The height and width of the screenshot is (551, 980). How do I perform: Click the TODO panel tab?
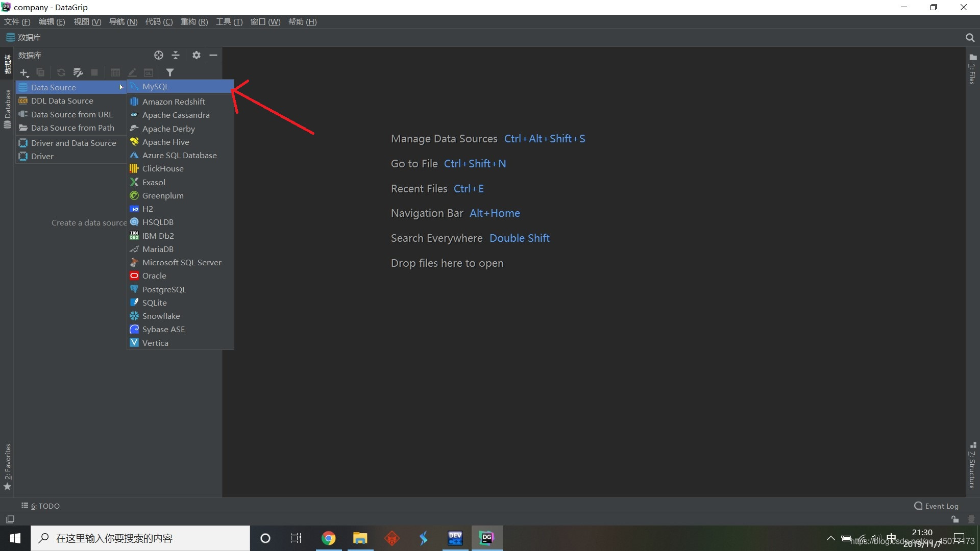42,505
